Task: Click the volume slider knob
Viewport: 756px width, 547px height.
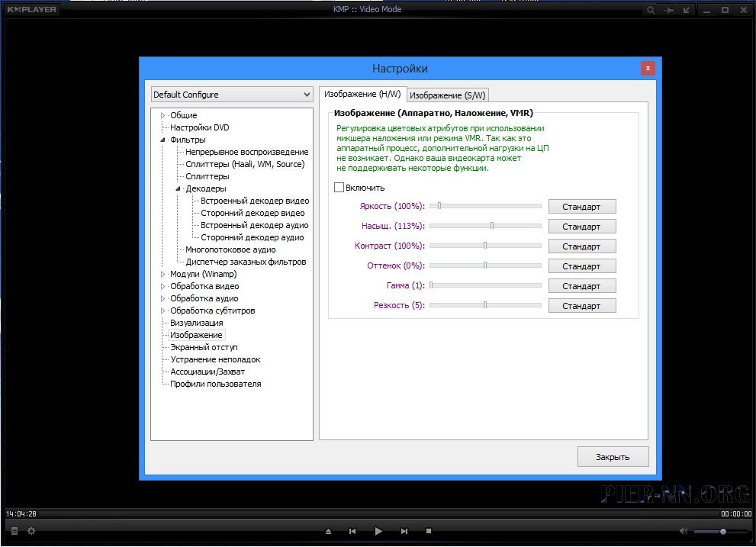Action: pos(722,531)
